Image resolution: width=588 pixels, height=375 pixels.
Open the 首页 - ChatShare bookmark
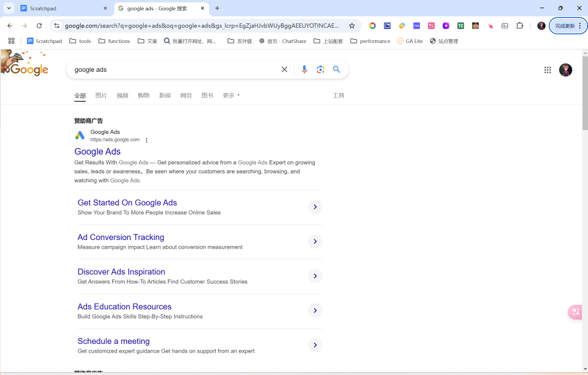283,41
